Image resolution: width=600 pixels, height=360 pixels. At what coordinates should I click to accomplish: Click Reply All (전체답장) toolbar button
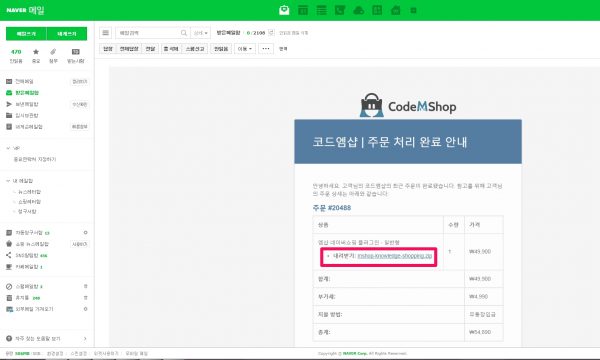point(129,49)
